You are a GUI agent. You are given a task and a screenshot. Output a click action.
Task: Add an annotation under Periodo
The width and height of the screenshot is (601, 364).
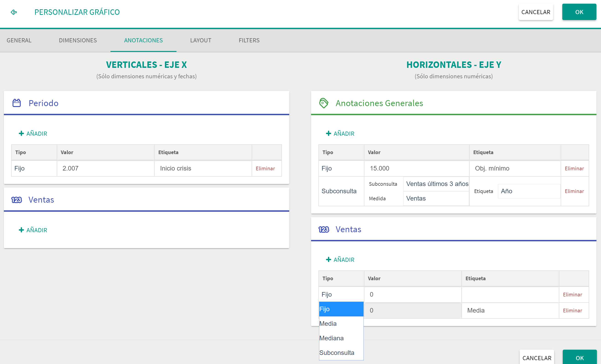(33, 133)
